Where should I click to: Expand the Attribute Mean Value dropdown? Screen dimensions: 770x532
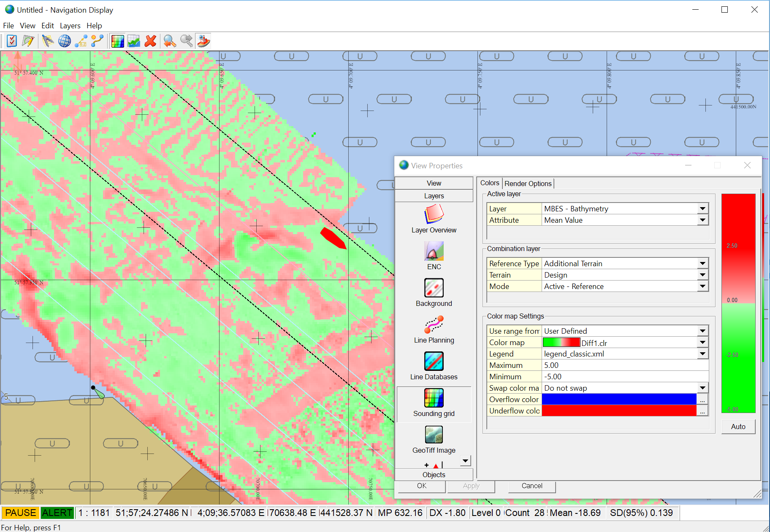click(x=702, y=220)
